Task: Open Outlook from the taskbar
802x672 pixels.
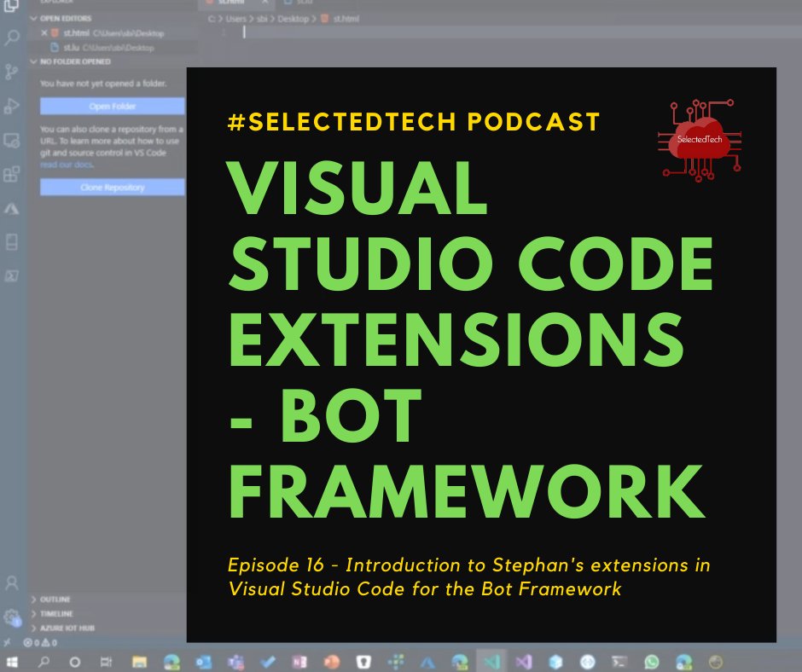Action: tap(204, 662)
